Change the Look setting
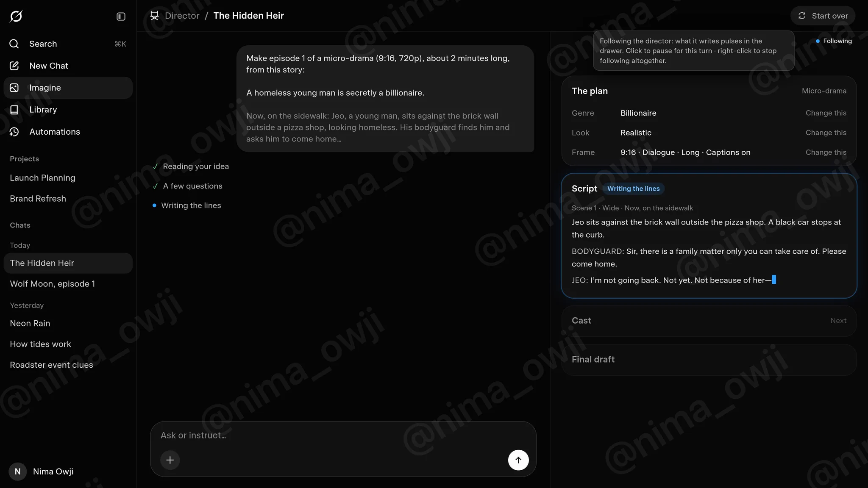This screenshot has width=868, height=488. point(826,133)
